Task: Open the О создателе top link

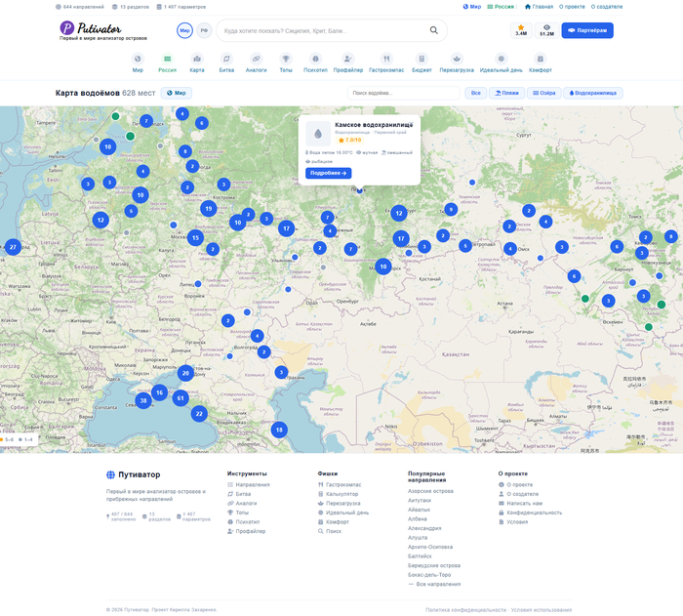Action: 606,7
